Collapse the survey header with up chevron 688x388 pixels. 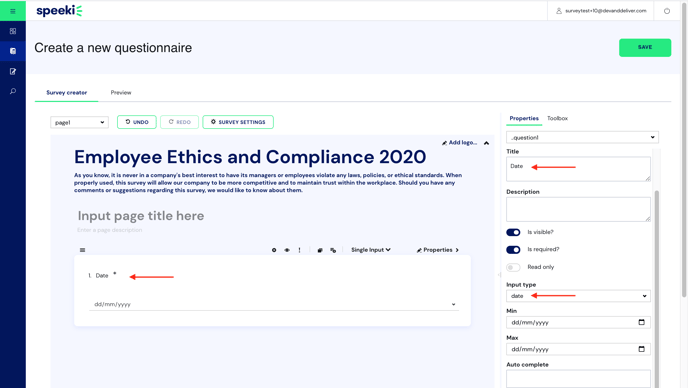coord(487,143)
